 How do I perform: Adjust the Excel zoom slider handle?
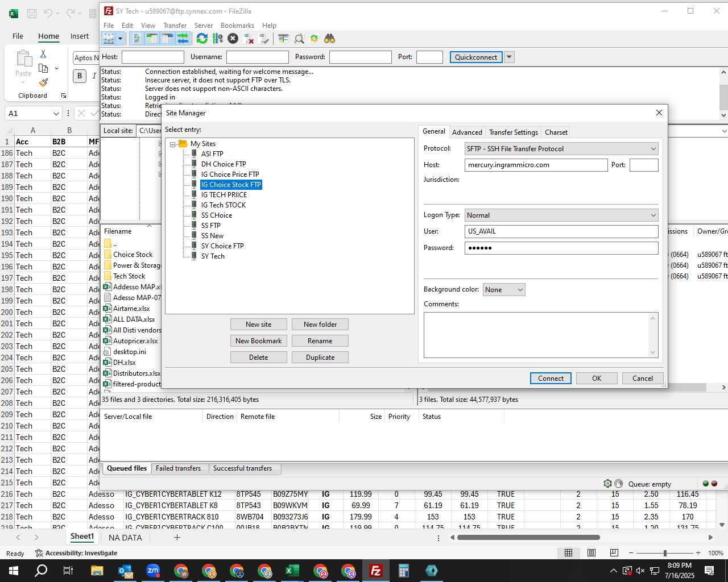[665, 553]
